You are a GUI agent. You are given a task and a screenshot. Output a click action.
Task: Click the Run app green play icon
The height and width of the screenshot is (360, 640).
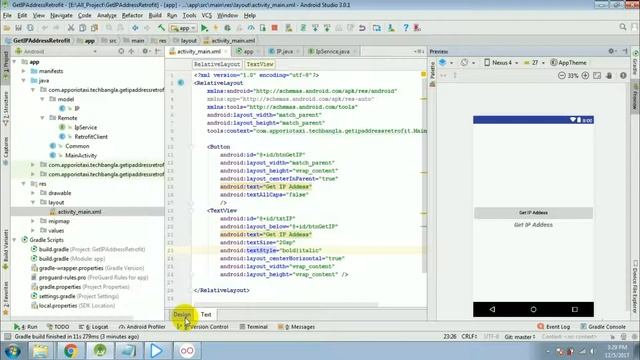204,28
